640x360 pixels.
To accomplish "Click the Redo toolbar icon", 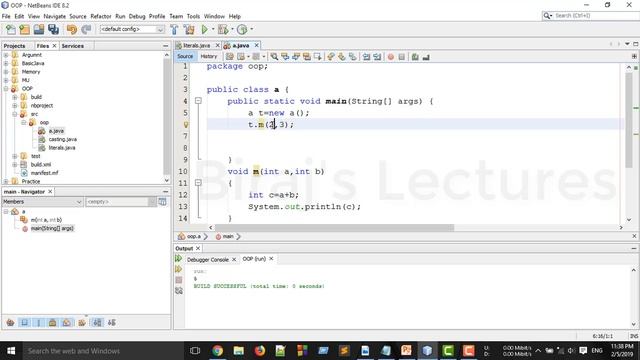I will click(x=86, y=29).
